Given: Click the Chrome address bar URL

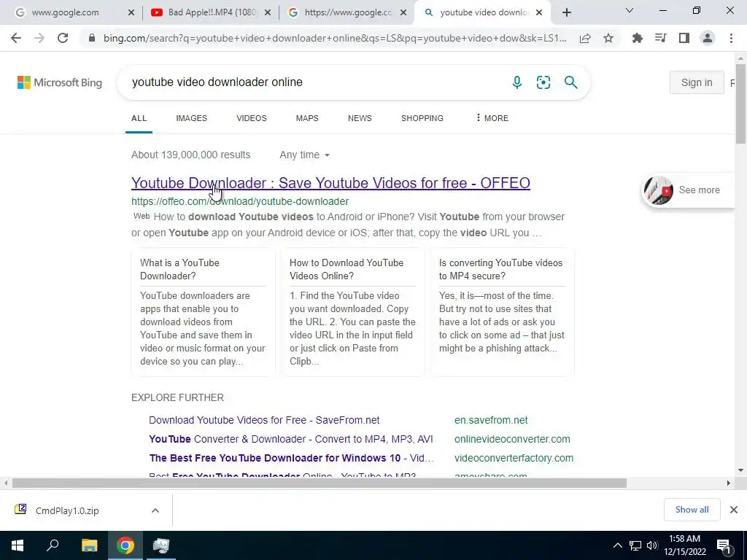Looking at the screenshot, I should (x=335, y=38).
